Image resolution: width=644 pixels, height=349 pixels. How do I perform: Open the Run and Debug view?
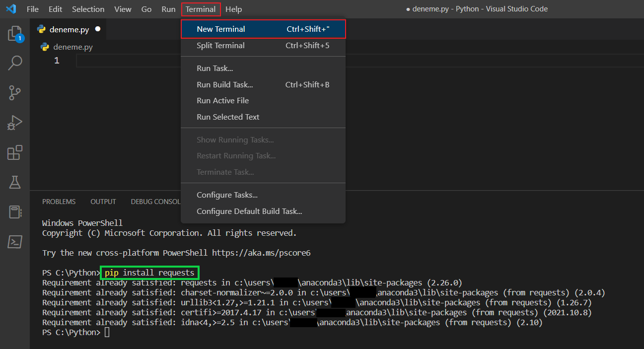coord(15,123)
